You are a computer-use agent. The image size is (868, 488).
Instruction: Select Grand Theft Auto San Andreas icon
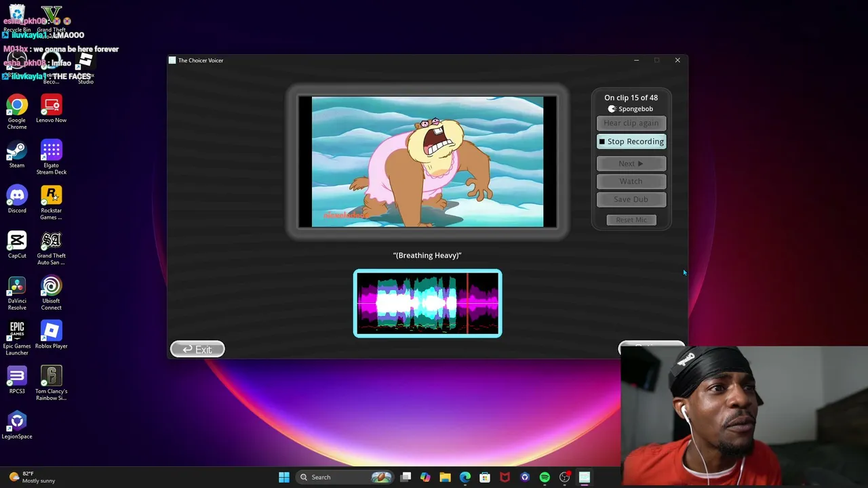51,248
